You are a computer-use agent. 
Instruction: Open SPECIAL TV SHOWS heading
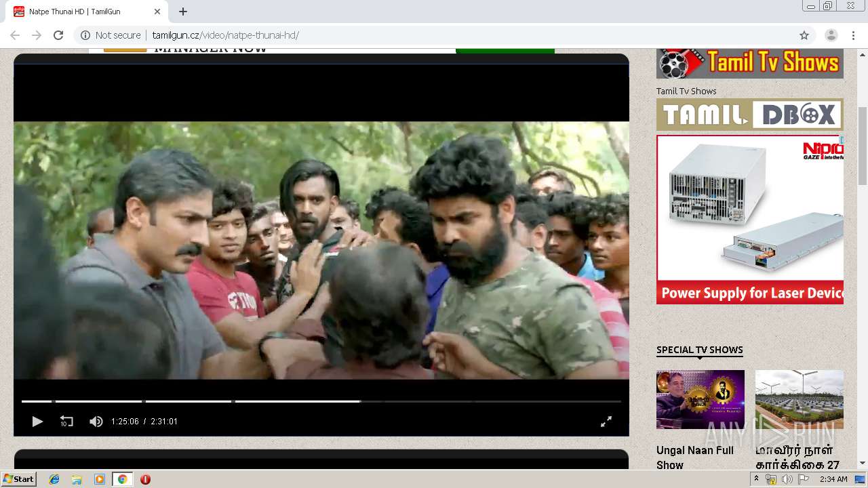pyautogui.click(x=700, y=350)
